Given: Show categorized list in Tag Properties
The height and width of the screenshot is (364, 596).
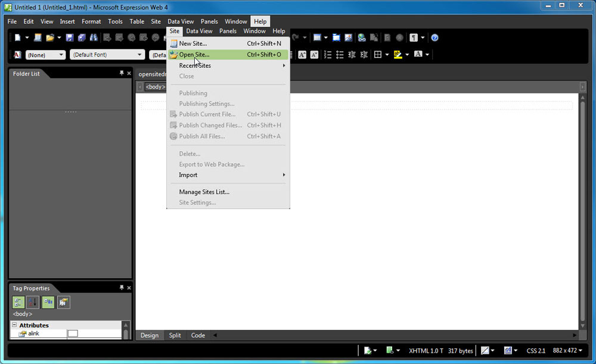Looking at the screenshot, I should (18, 303).
